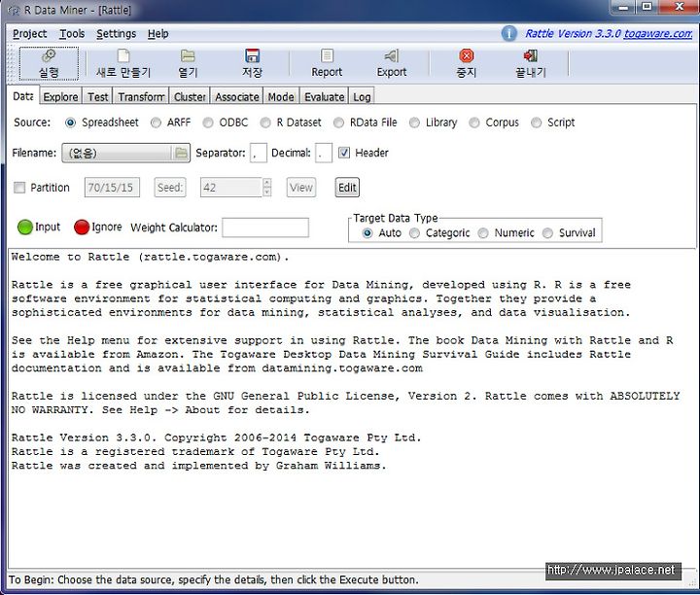Image resolution: width=700 pixels, height=595 pixels.
Task: Select ODBC source option
Action: point(208,122)
